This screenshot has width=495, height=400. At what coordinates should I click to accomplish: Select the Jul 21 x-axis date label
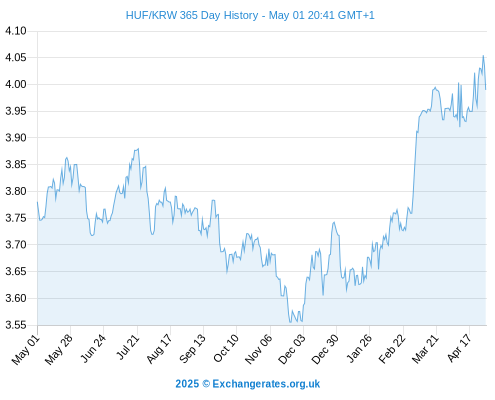(127, 347)
